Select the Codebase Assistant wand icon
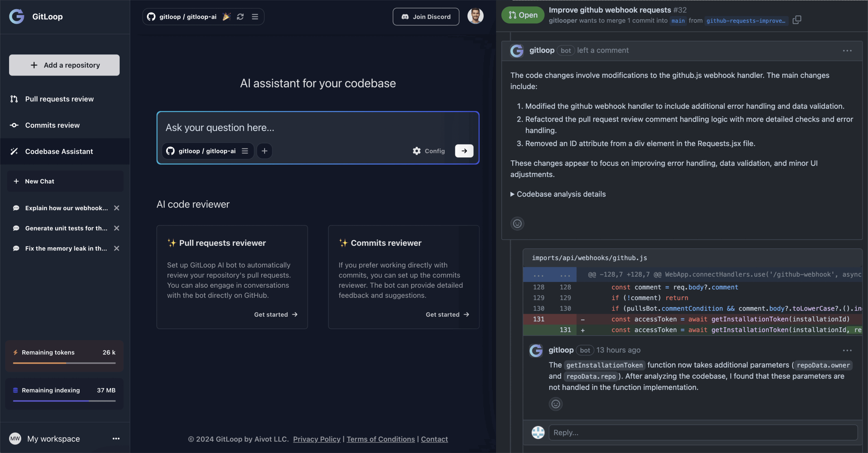868x453 pixels. (x=14, y=151)
